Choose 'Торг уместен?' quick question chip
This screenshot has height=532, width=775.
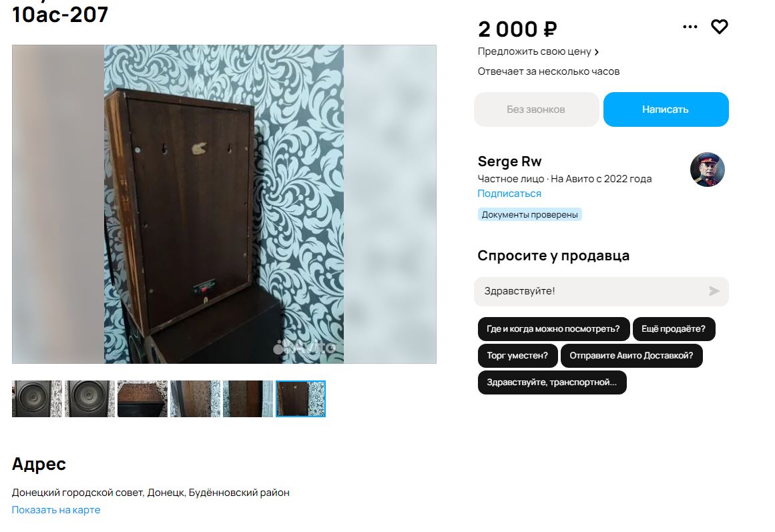pos(517,356)
